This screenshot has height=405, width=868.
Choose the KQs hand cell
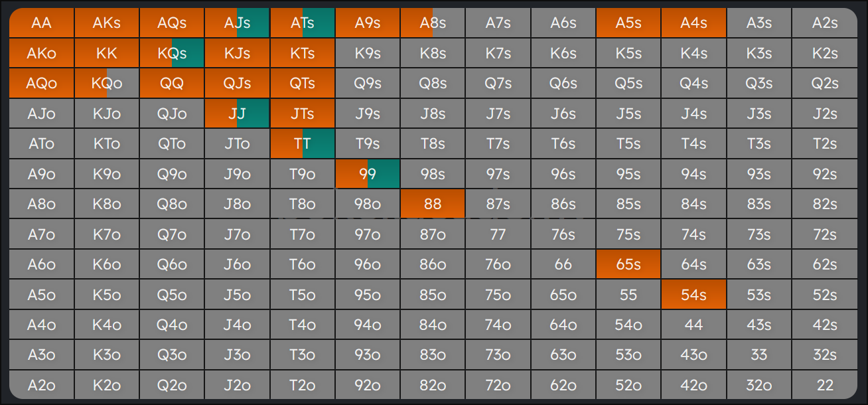(172, 54)
